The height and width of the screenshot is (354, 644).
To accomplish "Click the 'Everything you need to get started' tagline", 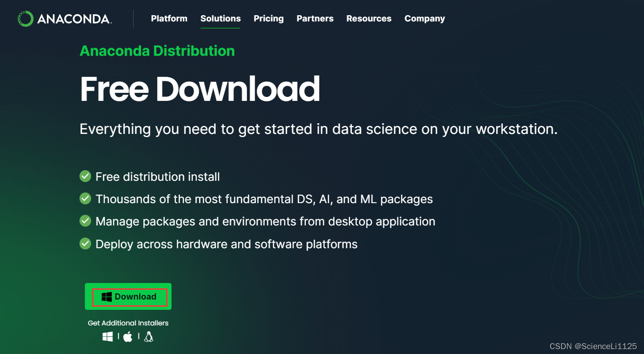I will [318, 129].
